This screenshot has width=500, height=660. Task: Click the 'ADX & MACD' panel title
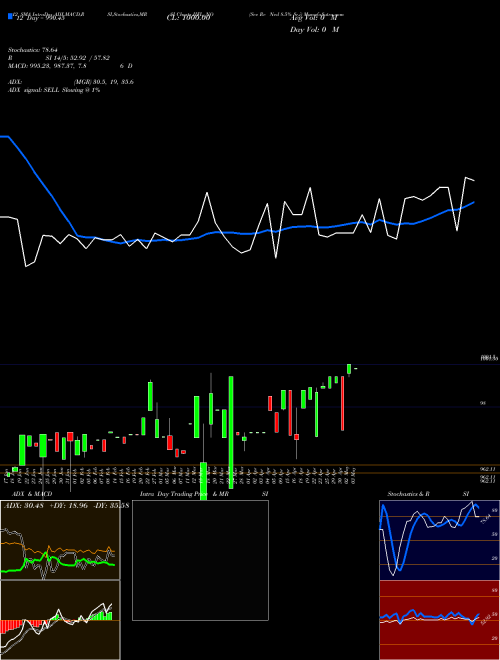click(32, 494)
